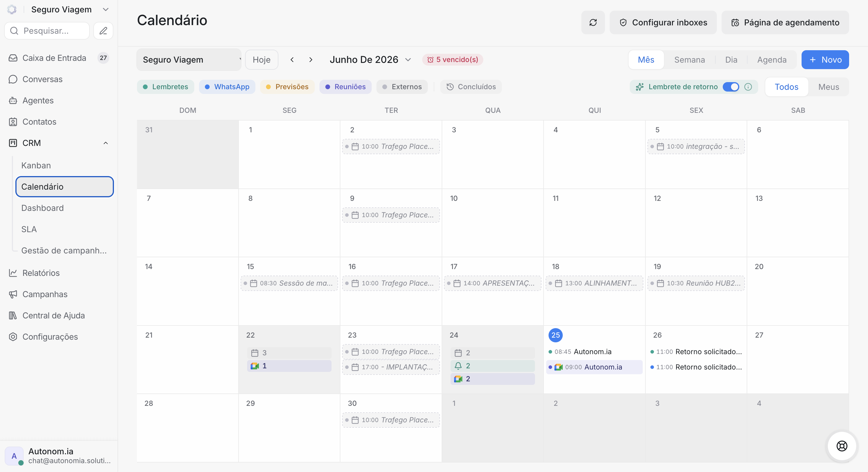Switch to Mês view

646,60
